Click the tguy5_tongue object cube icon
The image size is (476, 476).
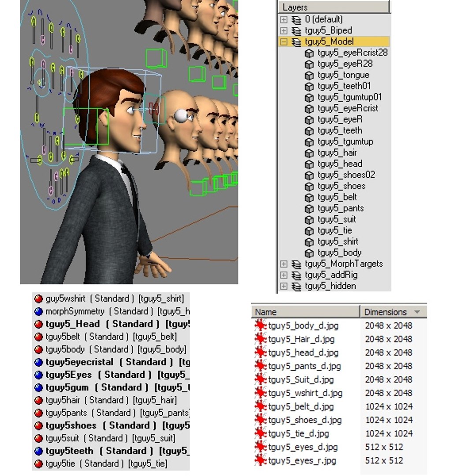pyautogui.click(x=309, y=76)
